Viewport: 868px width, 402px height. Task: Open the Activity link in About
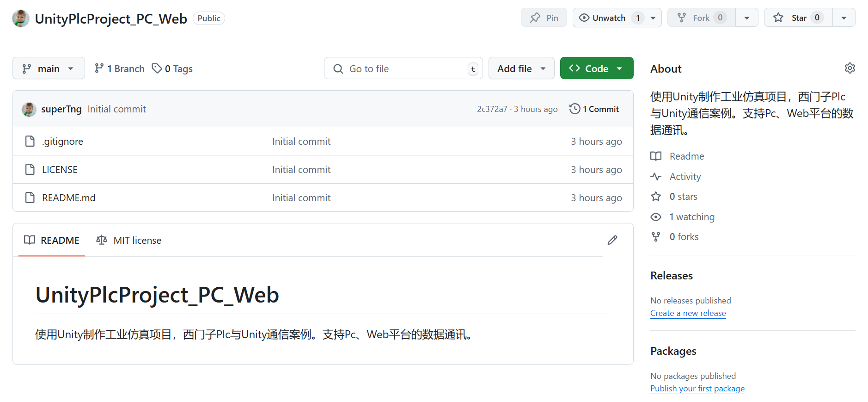(x=676, y=177)
